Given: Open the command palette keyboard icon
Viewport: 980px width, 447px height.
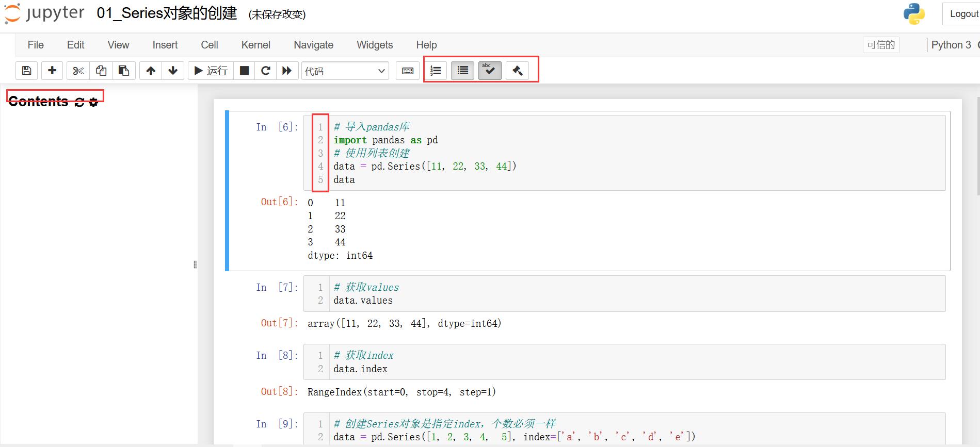Looking at the screenshot, I should point(408,71).
